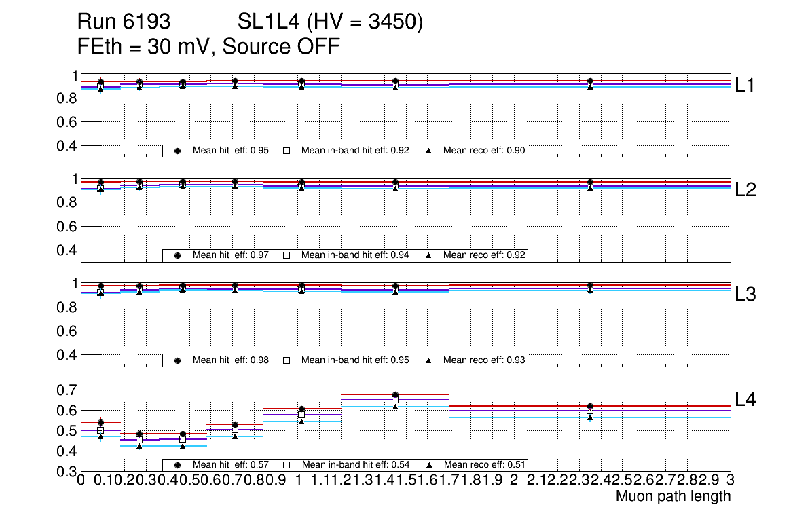Select the 'Mean reco eff: 0.51' legend entry
The width and height of the screenshot is (812, 524).
[484, 465]
